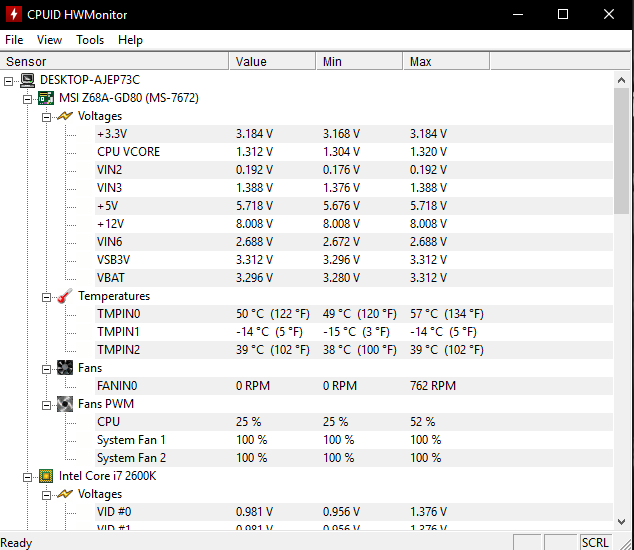Open the File menu
634x550 pixels.
coord(14,40)
